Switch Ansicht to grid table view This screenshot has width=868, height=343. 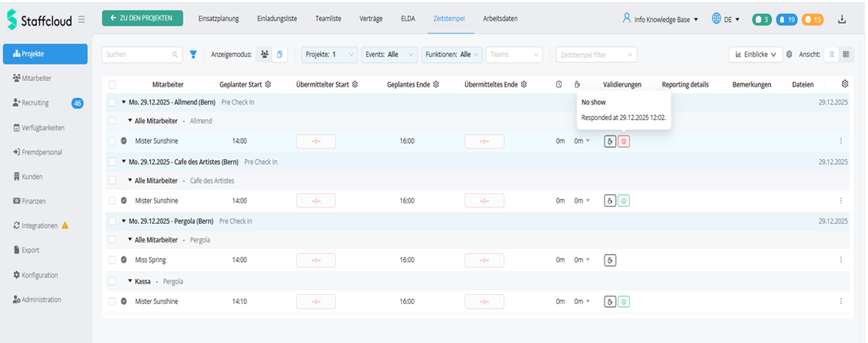point(846,54)
